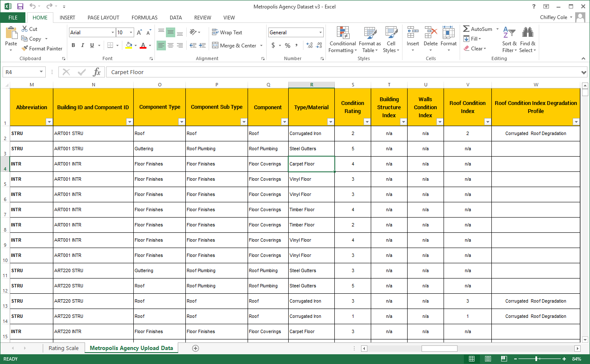Switch to the FORMULAS ribbon tab
This screenshot has width=590, height=364.
coord(144,18)
